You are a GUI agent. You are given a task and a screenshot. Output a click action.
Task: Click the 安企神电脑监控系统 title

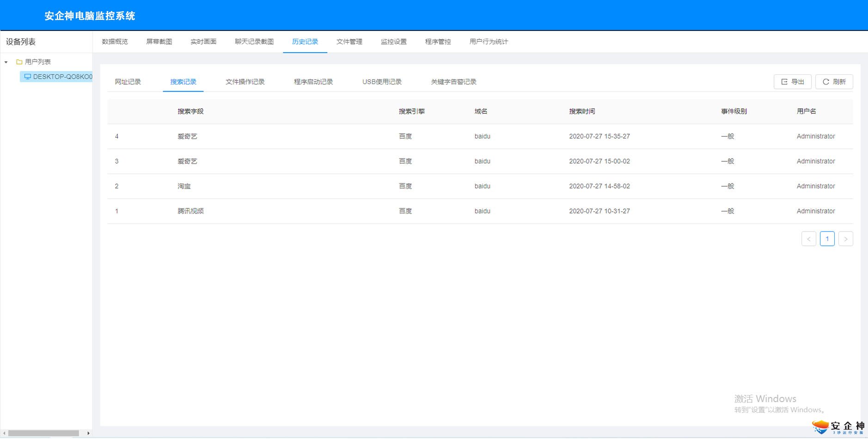[x=90, y=16]
